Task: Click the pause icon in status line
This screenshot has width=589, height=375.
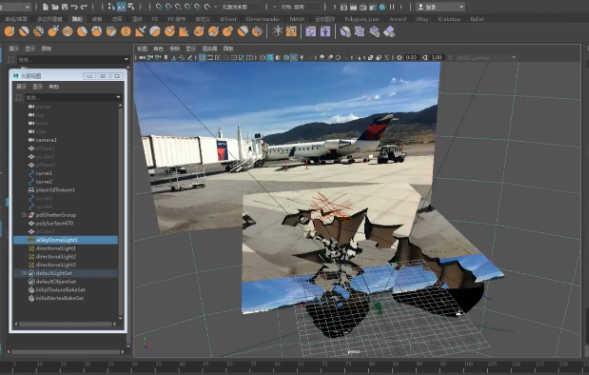Action: point(392,7)
